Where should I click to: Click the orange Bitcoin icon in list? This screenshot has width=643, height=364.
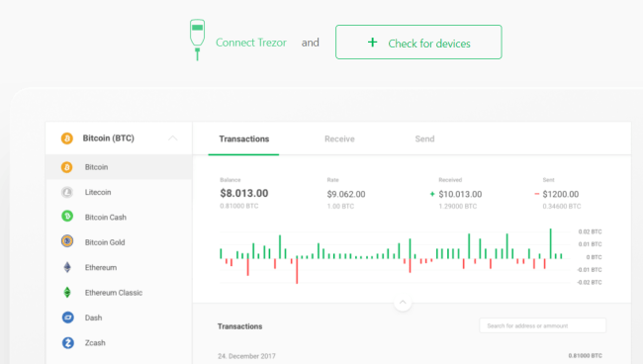(x=67, y=167)
